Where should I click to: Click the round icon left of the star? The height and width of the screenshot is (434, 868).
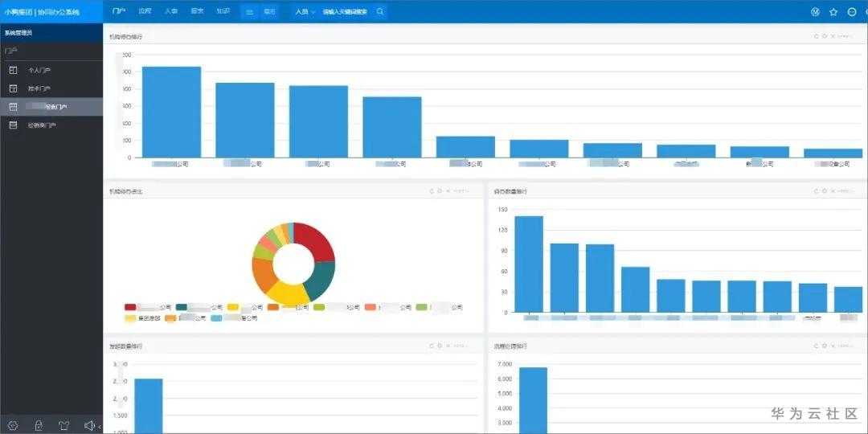815,11
